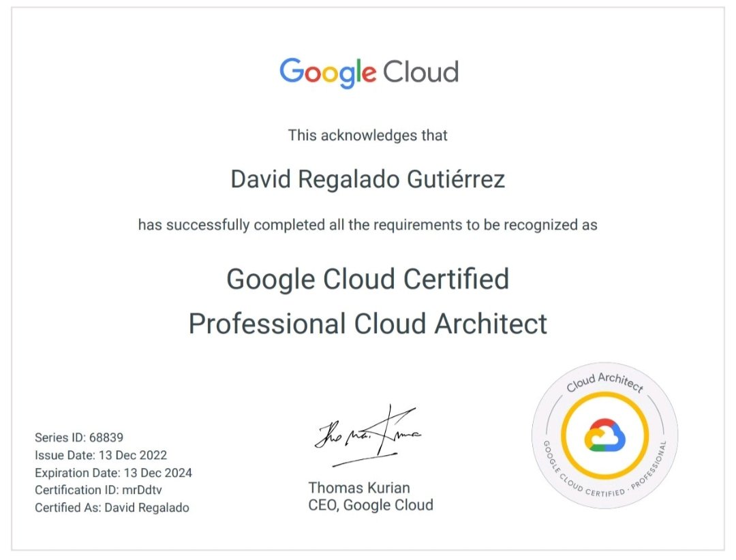Click the Google Cloud logo
The width and height of the screenshot is (736, 560).
click(369, 73)
